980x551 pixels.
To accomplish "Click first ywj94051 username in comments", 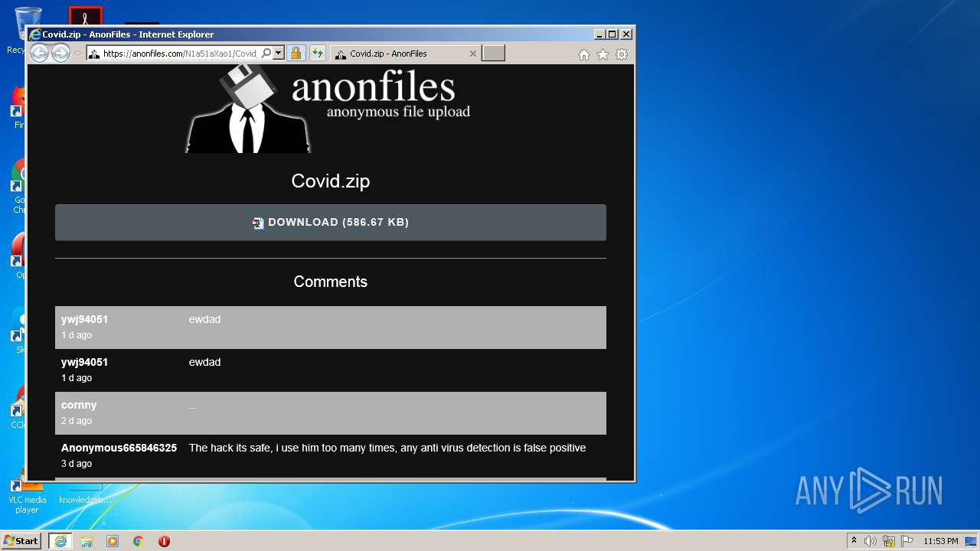I will coord(84,319).
